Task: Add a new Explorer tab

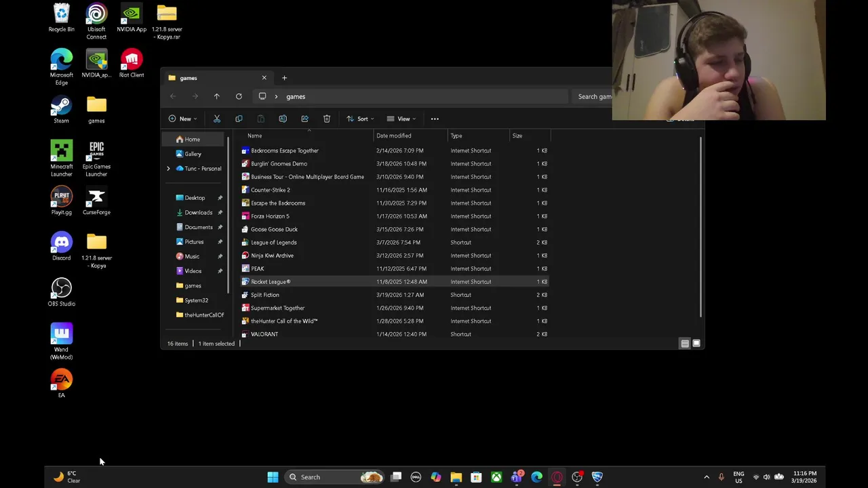Action: pyautogui.click(x=284, y=78)
